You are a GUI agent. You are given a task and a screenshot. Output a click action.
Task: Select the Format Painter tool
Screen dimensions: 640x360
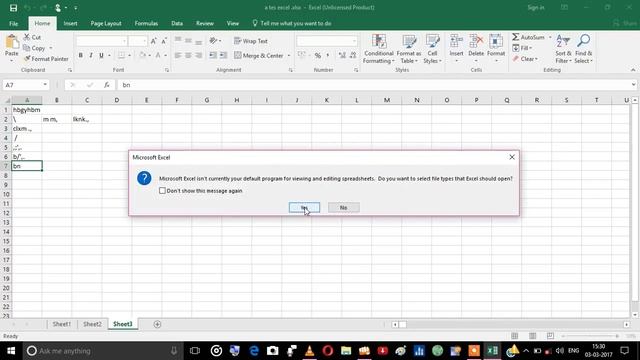point(46,59)
